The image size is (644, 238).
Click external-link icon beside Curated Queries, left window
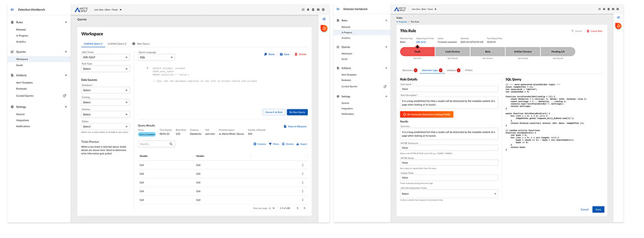pos(64,96)
